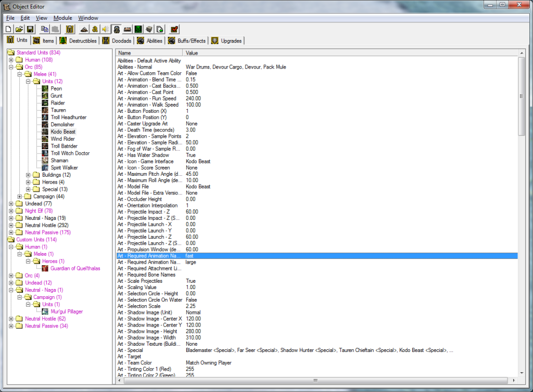Click the helmet icon next to Paste
This screenshot has width=533, height=392.
[x=70, y=30]
